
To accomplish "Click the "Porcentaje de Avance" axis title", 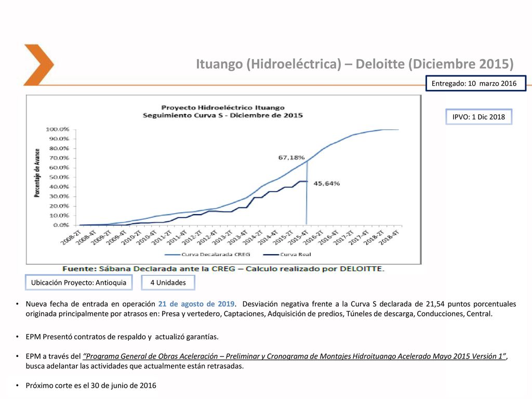I will click(37, 173).
